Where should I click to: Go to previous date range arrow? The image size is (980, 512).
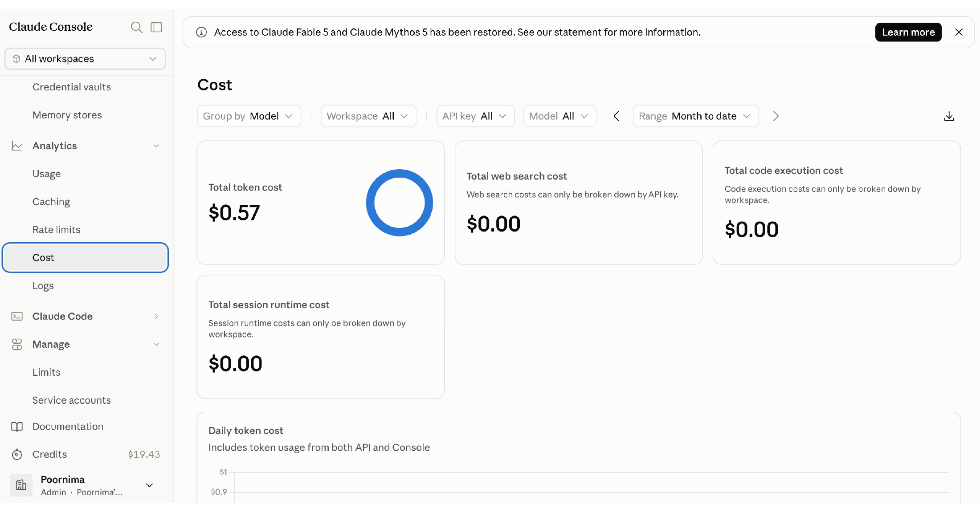click(x=617, y=116)
